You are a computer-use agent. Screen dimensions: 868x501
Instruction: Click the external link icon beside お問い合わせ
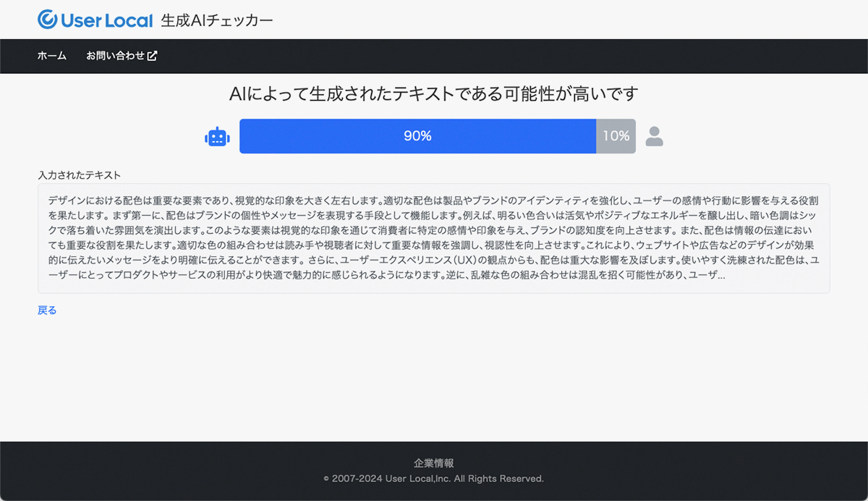(x=153, y=56)
